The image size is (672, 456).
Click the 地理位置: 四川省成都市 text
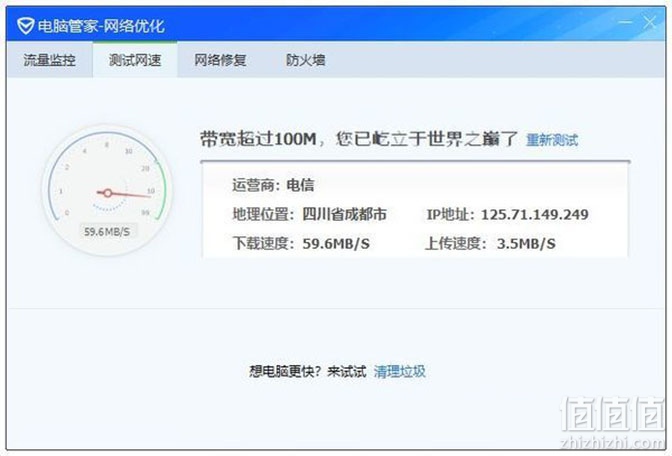tap(309, 214)
